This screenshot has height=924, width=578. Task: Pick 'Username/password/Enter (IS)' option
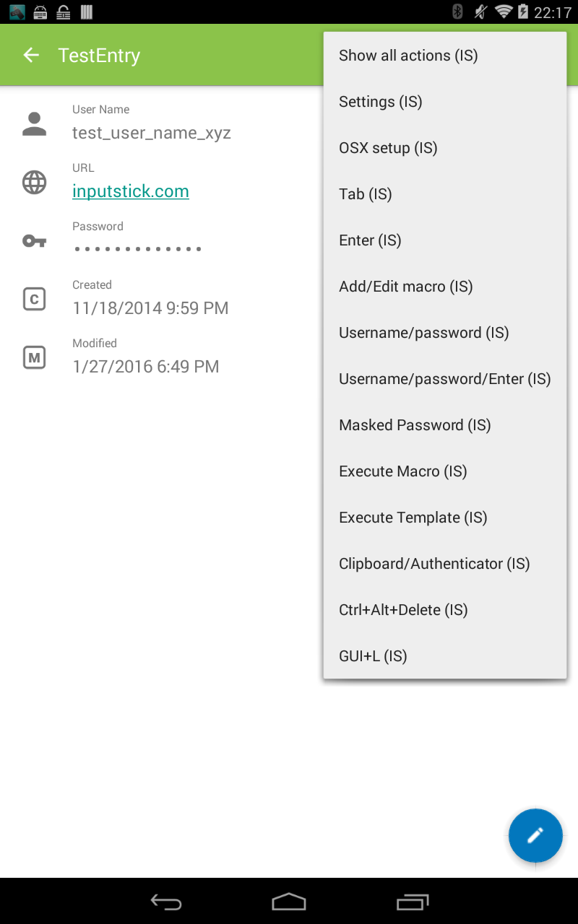coord(444,378)
